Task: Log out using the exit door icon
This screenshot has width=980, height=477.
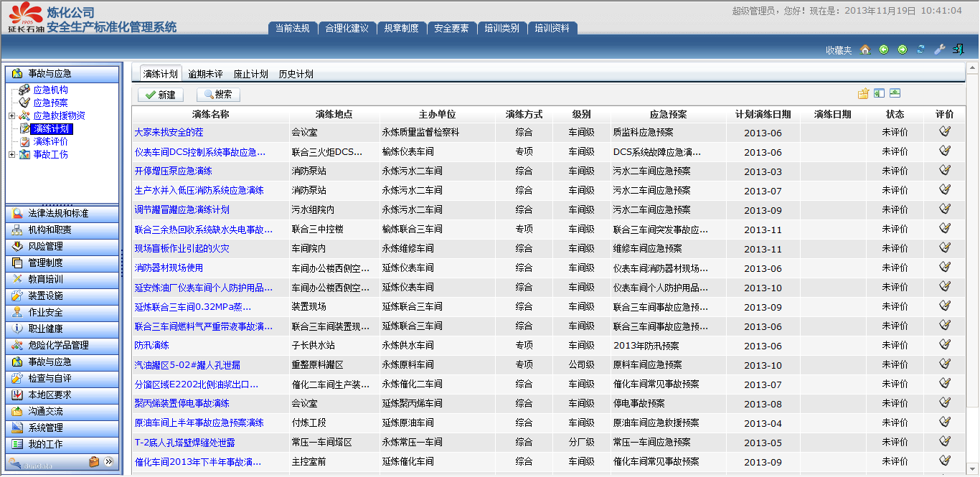Action: tap(958, 49)
